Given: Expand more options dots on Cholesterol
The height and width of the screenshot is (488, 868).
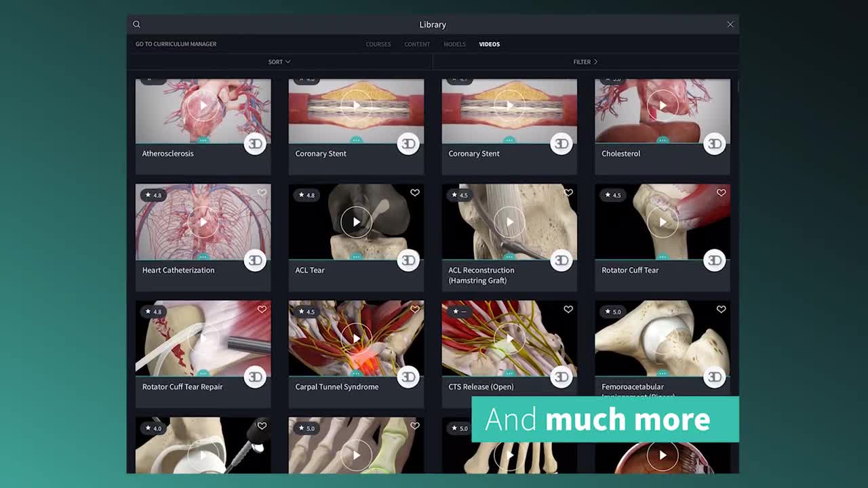Looking at the screenshot, I should click(663, 140).
